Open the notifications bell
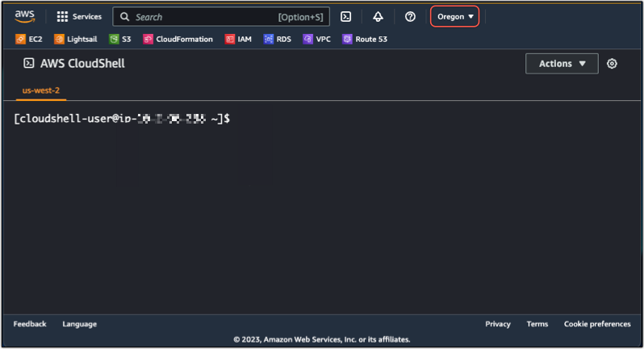The image size is (644, 349). 378,17
